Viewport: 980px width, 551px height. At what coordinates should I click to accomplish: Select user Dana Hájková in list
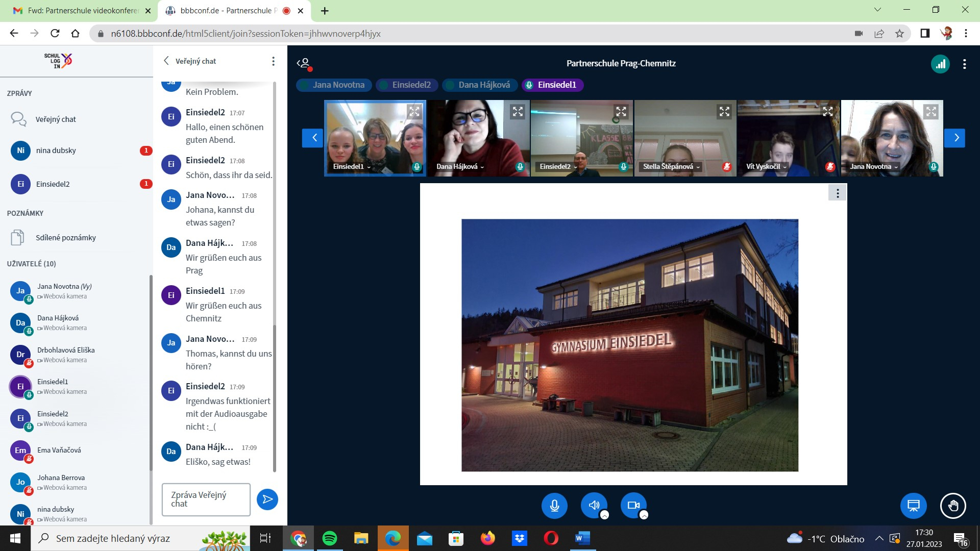tap(77, 323)
